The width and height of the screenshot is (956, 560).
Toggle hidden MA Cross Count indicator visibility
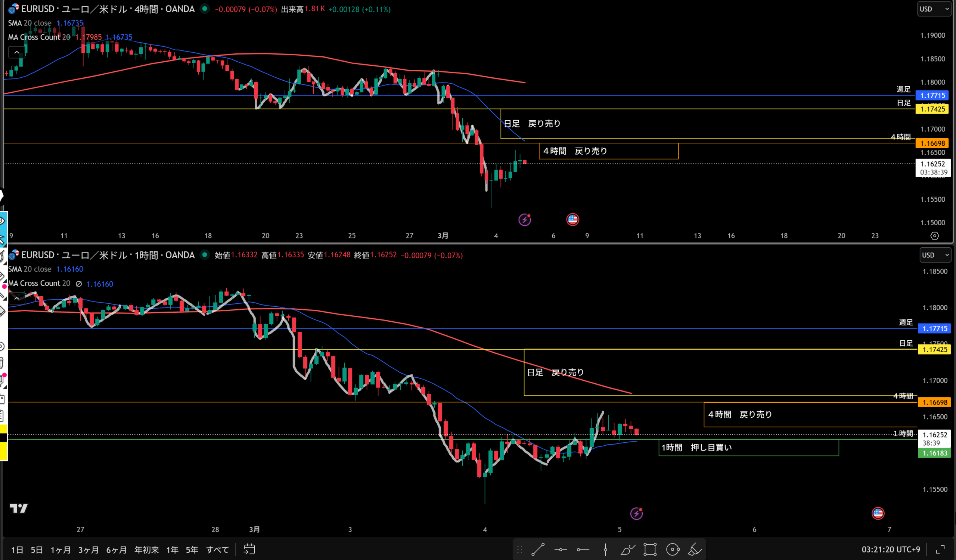(x=78, y=284)
